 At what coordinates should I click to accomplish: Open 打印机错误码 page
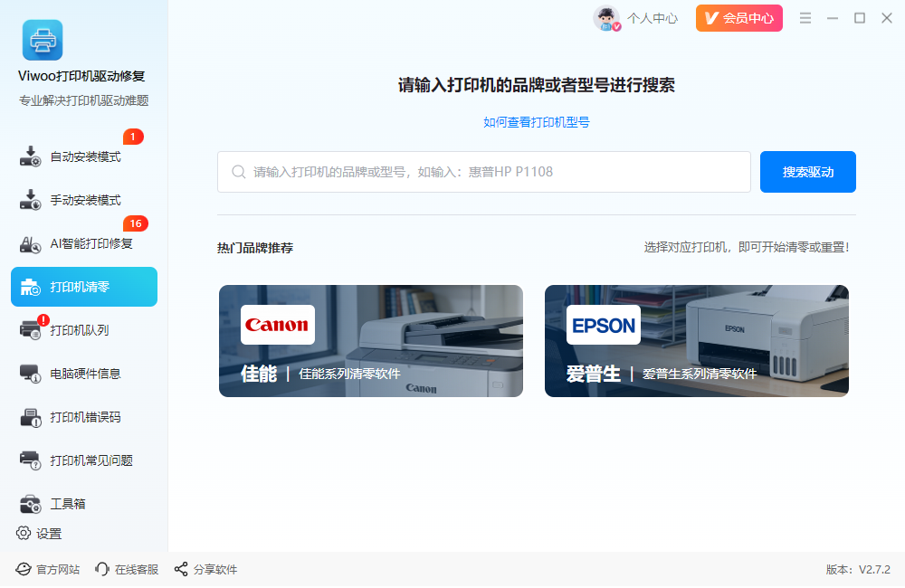[84, 417]
